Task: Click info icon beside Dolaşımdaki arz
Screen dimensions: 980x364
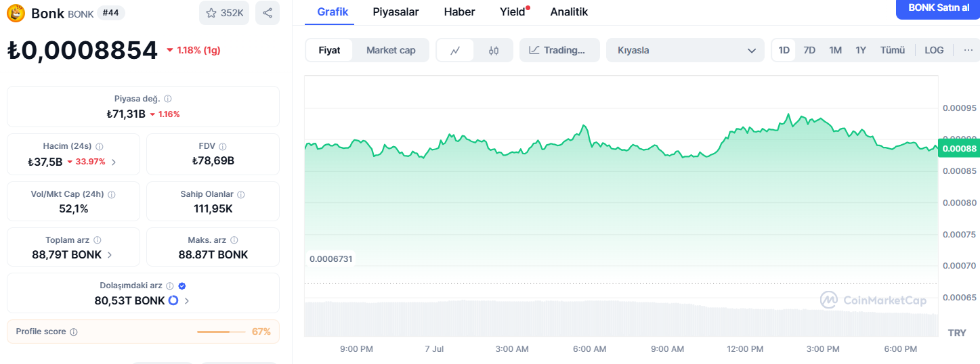Action: click(x=170, y=286)
